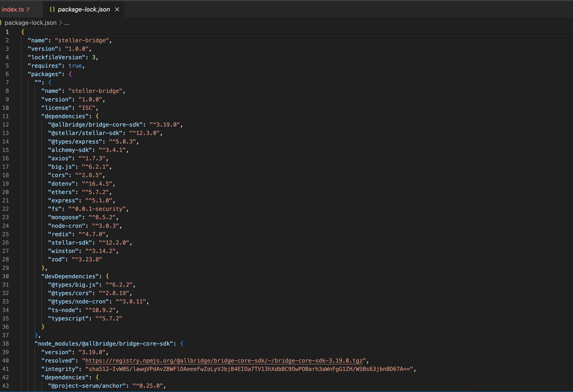This screenshot has height=392, width=573.
Task: Click line number 6 in the gutter
Action: pyautogui.click(x=7, y=74)
